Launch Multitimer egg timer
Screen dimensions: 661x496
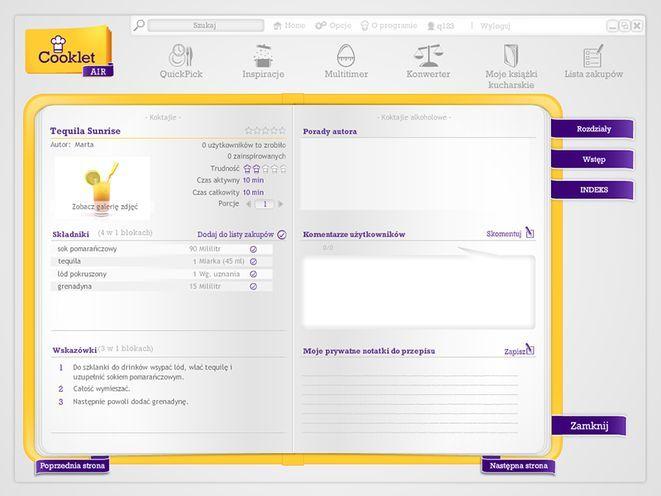[346, 61]
